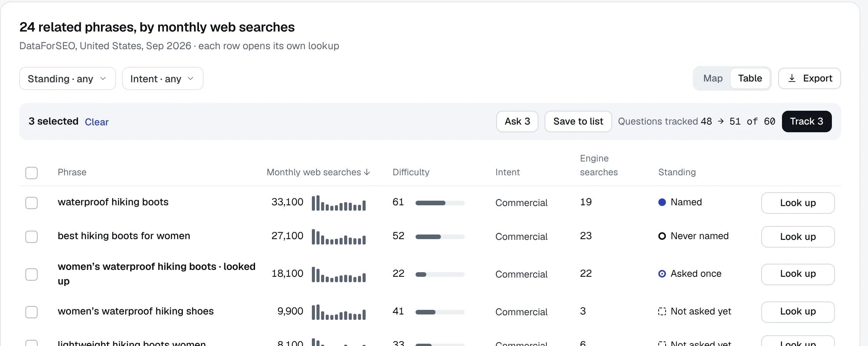This screenshot has width=868, height=346.
Task: Switch to the Table view
Action: 750,78
